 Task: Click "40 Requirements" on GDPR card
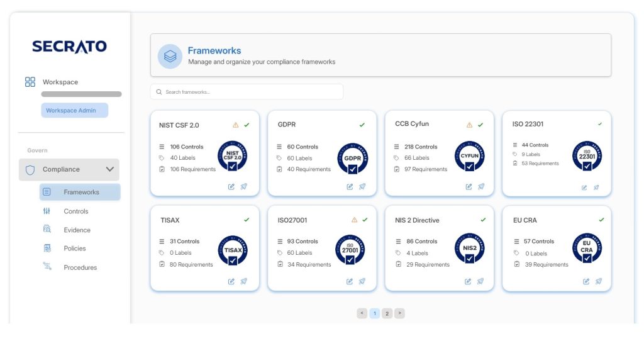(x=309, y=169)
